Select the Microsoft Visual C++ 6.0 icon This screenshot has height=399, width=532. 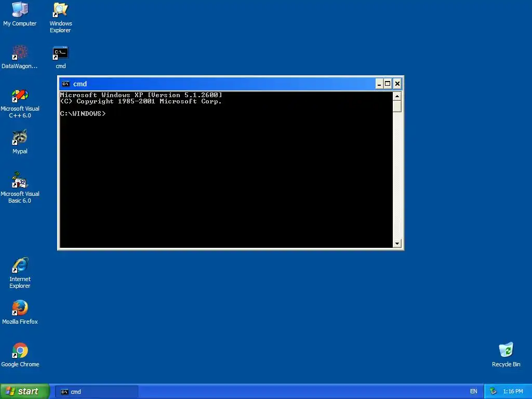tap(20, 103)
